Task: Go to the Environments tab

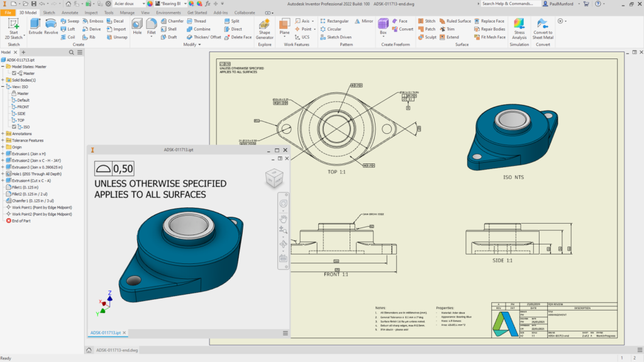Action: tap(169, 13)
